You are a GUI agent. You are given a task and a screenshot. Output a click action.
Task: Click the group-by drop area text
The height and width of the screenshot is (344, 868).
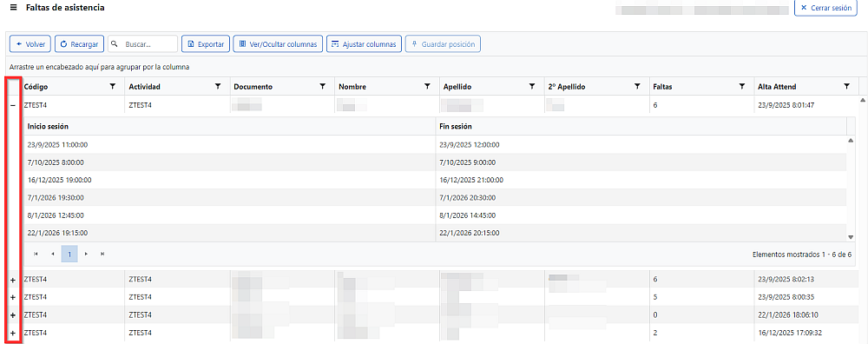(x=100, y=67)
